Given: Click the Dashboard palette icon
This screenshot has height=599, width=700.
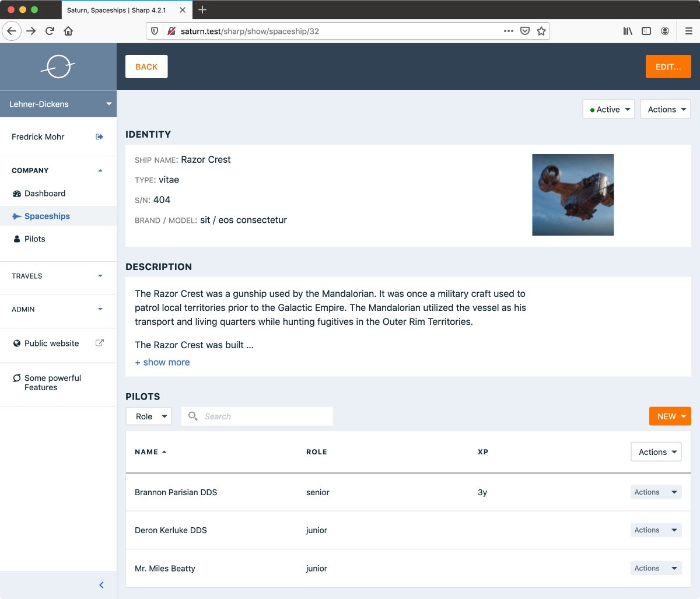Looking at the screenshot, I should [x=17, y=194].
